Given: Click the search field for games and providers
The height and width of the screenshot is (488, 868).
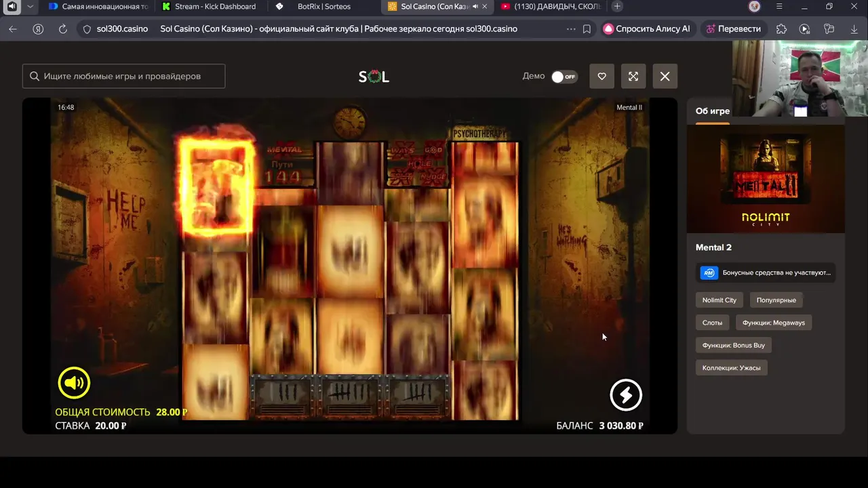Looking at the screenshot, I should point(123,77).
